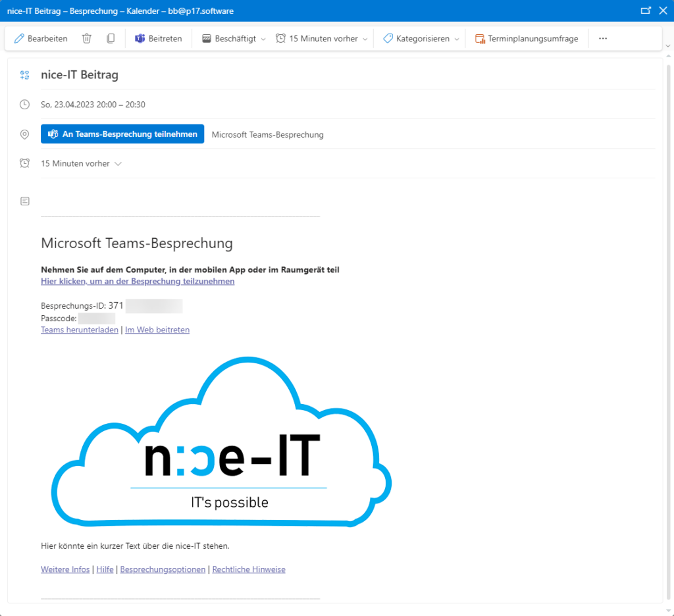Open the 'Hilfe' link

click(105, 569)
